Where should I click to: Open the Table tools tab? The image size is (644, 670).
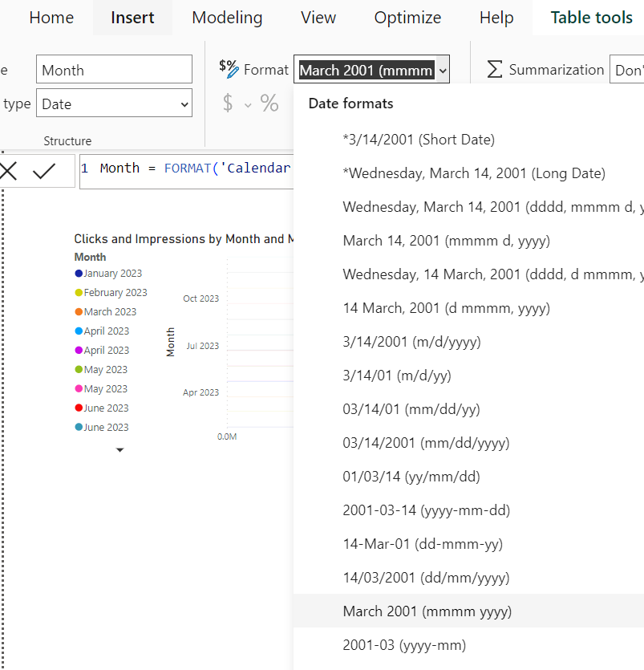pos(592,18)
